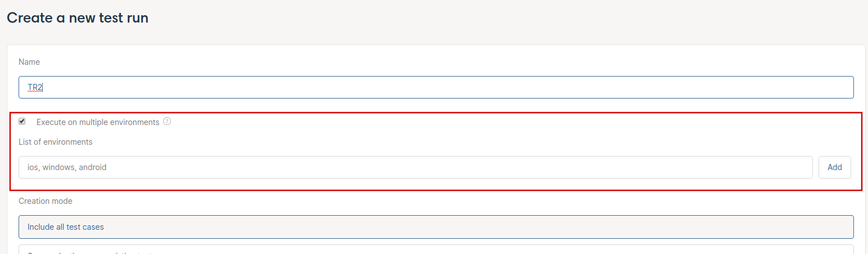Add the typed environment using Add
This screenshot has height=254, width=868.
tap(835, 167)
